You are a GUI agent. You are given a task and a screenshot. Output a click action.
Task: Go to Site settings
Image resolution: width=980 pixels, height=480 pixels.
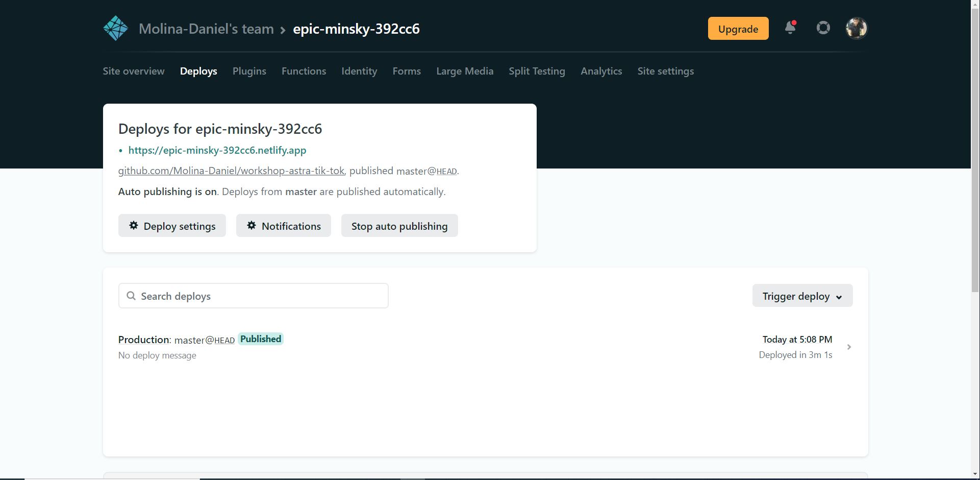pos(665,71)
